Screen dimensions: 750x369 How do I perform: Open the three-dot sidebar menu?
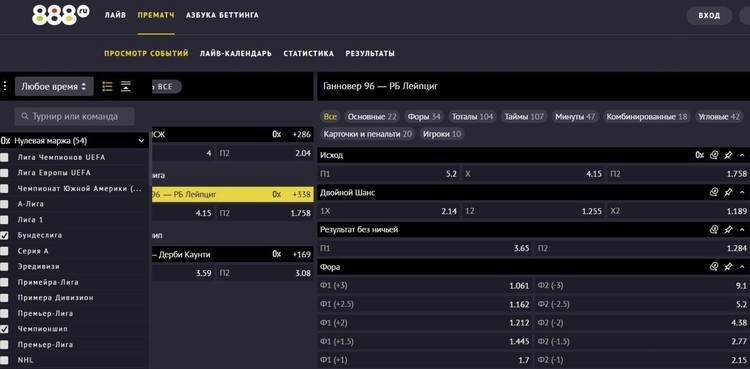pyautogui.click(x=5, y=87)
